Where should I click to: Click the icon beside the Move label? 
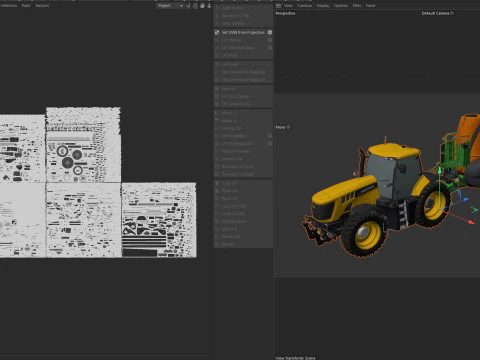[x=288, y=127]
